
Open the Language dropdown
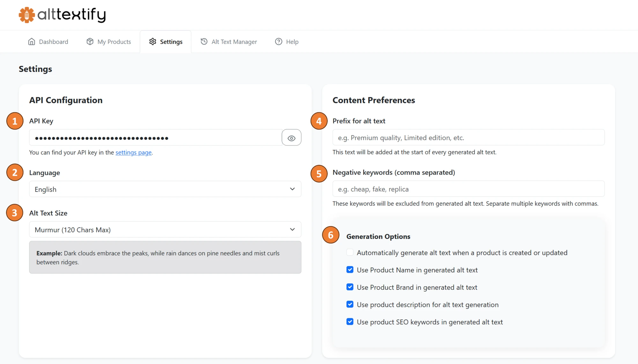165,189
